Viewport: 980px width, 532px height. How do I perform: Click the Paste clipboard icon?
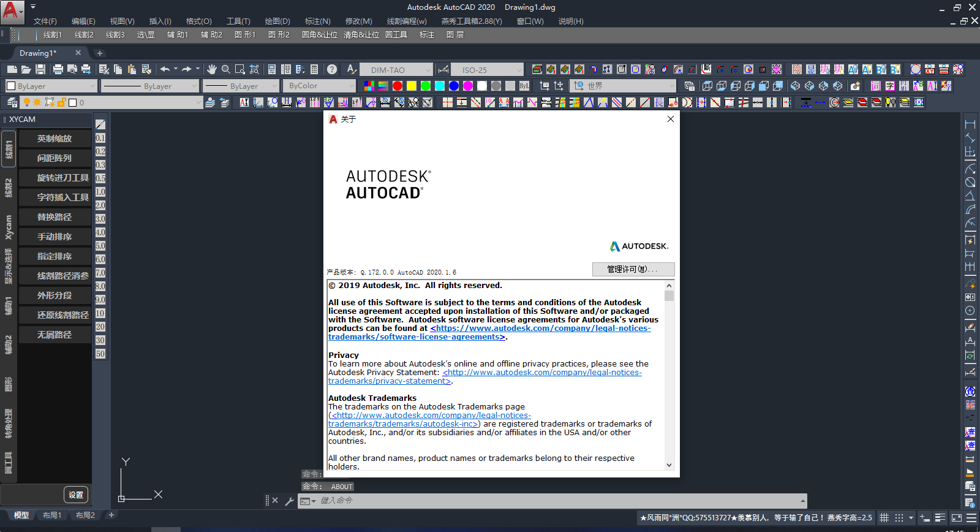coord(132,69)
